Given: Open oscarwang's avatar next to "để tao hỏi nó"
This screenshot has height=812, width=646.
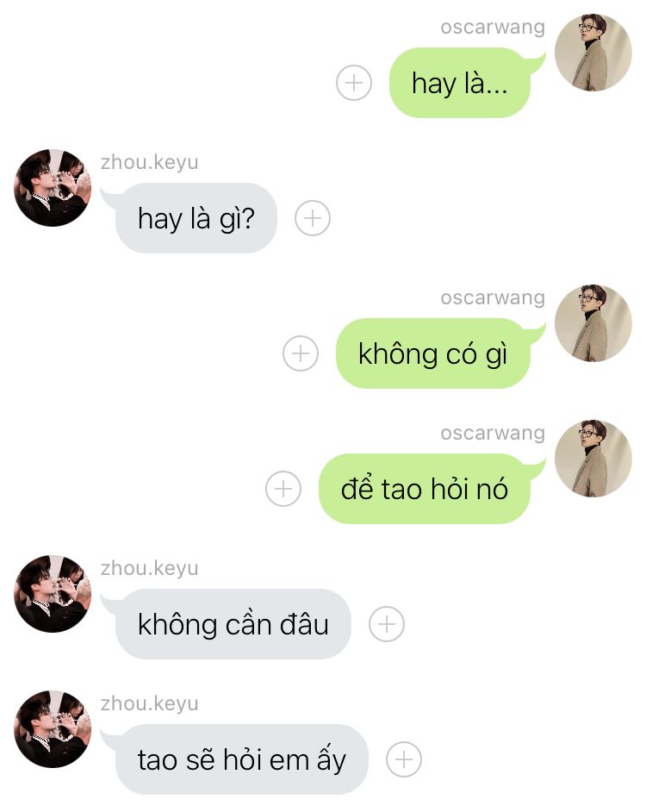Looking at the screenshot, I should click(593, 459).
